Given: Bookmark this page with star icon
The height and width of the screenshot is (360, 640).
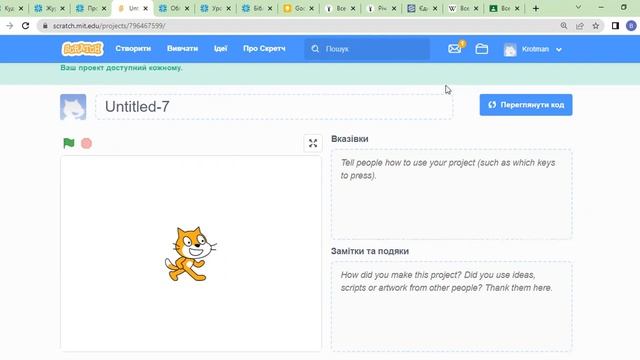Looking at the screenshot, I should click(x=596, y=26).
